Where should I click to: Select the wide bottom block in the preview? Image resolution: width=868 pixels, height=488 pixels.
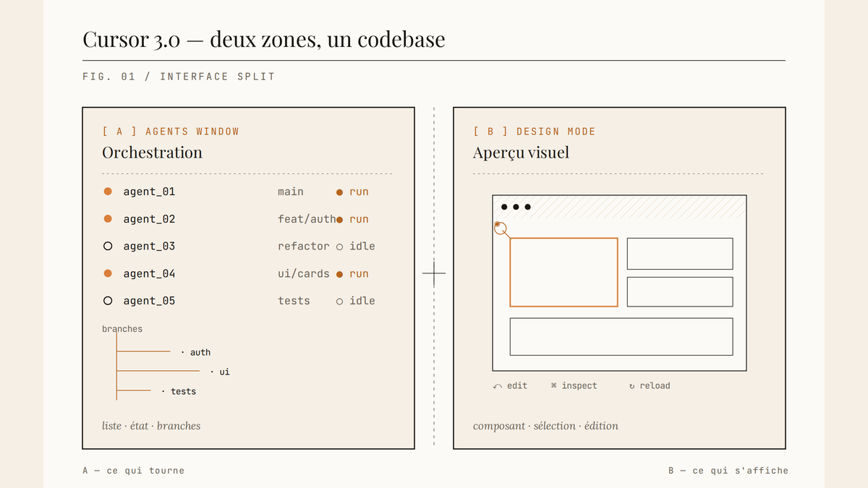pos(621,337)
